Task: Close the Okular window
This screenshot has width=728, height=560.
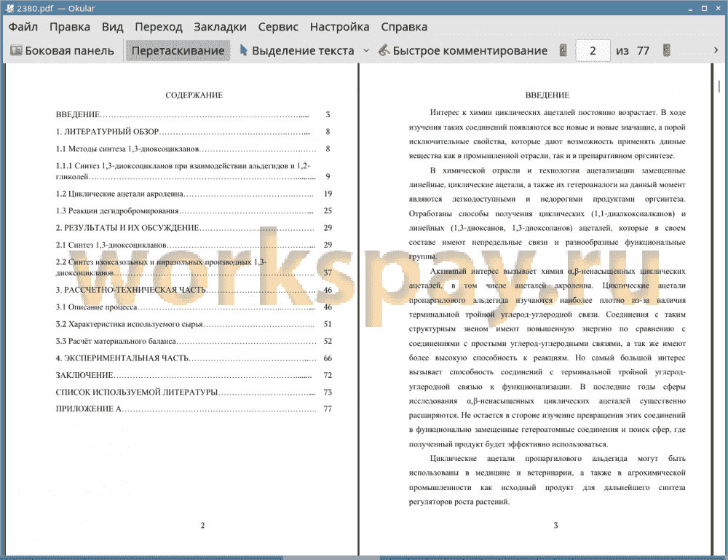Action: pos(718,8)
